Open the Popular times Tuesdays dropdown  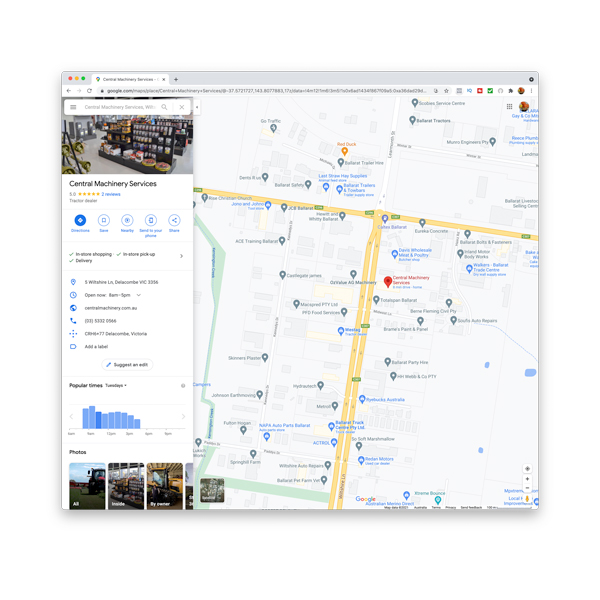click(x=116, y=385)
